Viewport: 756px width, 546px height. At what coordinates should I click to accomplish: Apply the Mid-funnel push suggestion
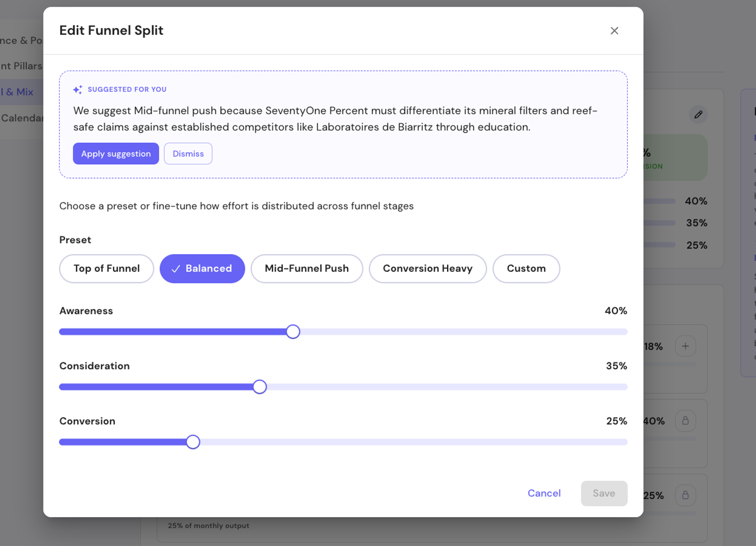[116, 154]
